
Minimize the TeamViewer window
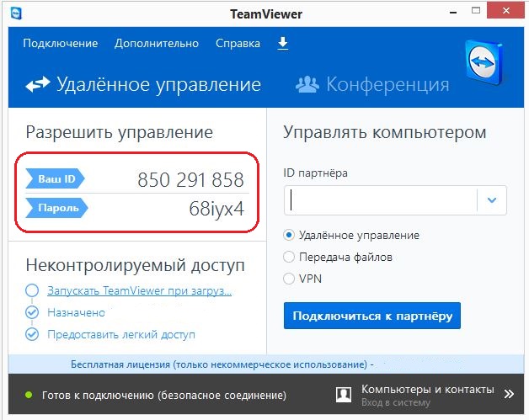[453, 12]
